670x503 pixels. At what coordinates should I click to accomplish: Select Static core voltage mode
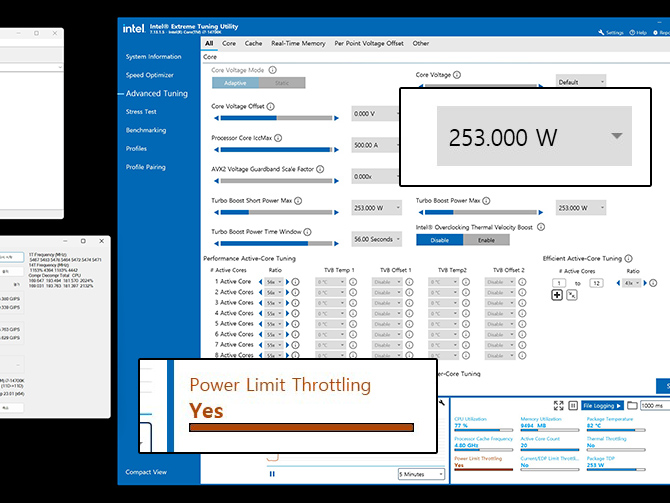(x=282, y=83)
